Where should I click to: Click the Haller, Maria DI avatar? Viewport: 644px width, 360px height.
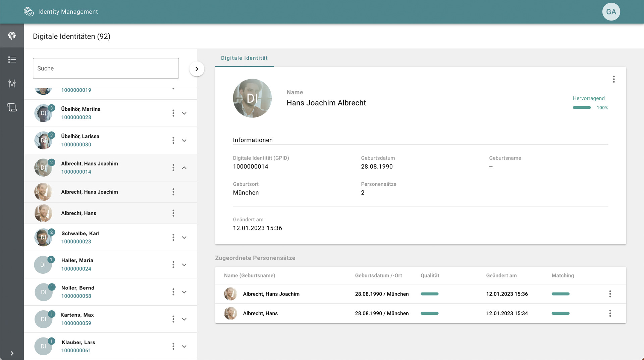tap(43, 265)
